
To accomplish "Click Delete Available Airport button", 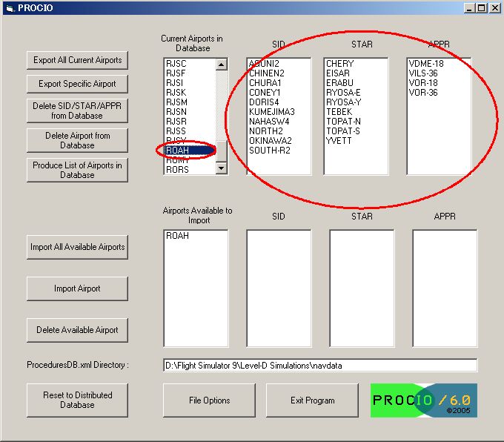I will pos(78,330).
